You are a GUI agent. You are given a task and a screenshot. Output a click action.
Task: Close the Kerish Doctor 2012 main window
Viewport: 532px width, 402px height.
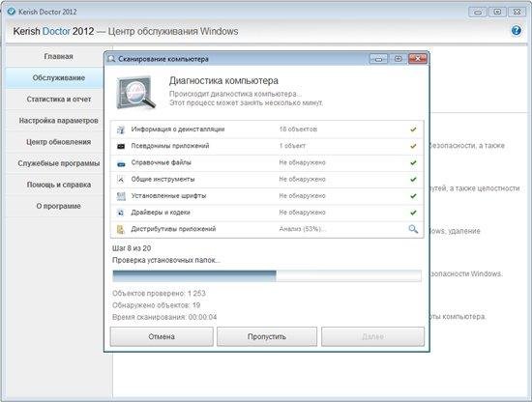coord(517,12)
